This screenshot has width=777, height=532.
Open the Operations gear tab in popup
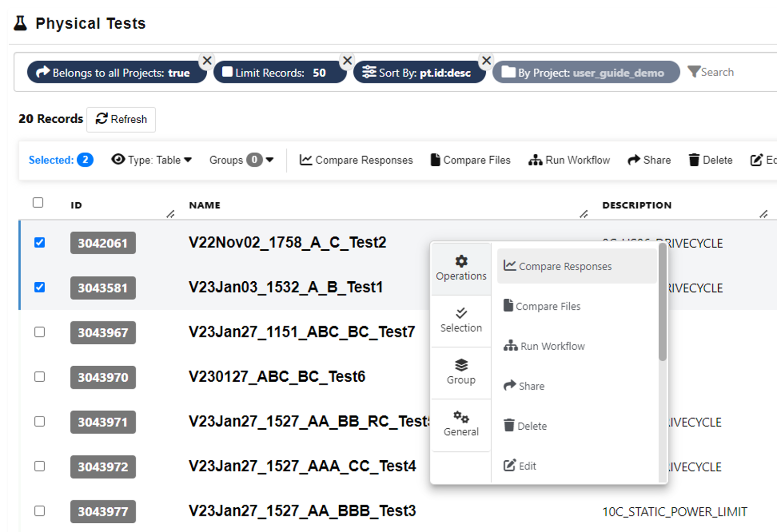(x=461, y=269)
